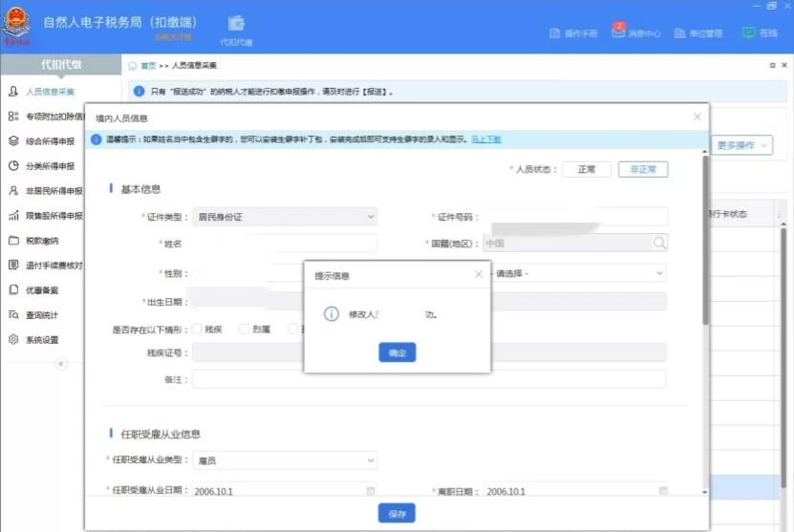Expand the 证件类型 dropdown
The image size is (794, 532).
coord(285,218)
